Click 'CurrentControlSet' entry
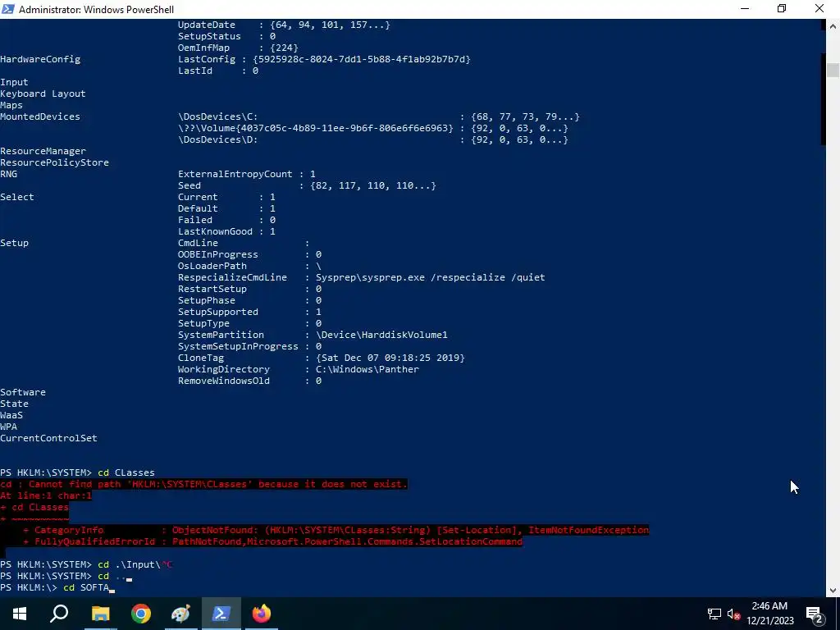Viewport: 840px width, 630px height. coord(48,438)
